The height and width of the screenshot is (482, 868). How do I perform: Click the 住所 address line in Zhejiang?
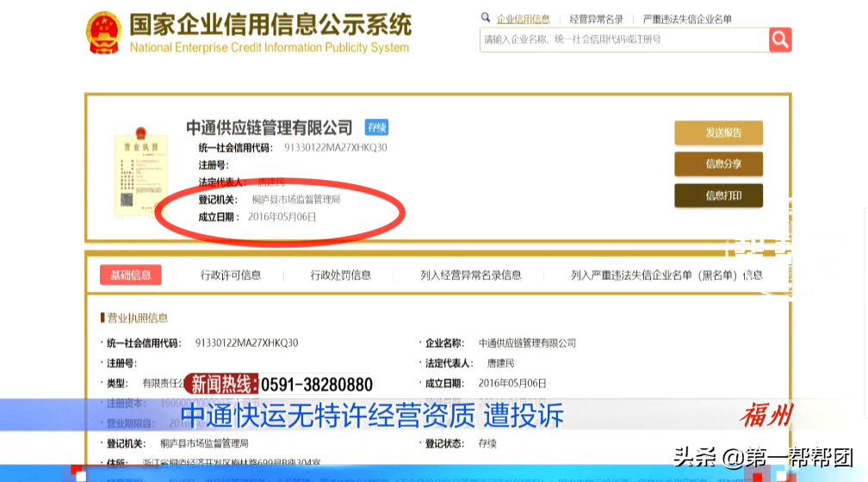pos(232,462)
